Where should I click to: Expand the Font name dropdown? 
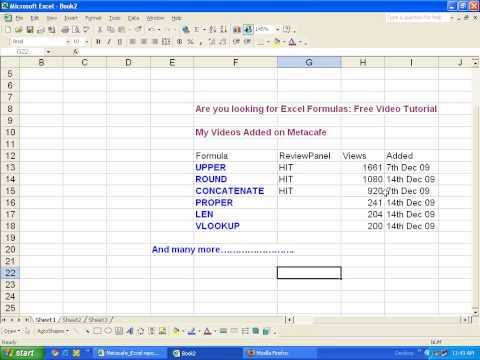click(x=68, y=42)
